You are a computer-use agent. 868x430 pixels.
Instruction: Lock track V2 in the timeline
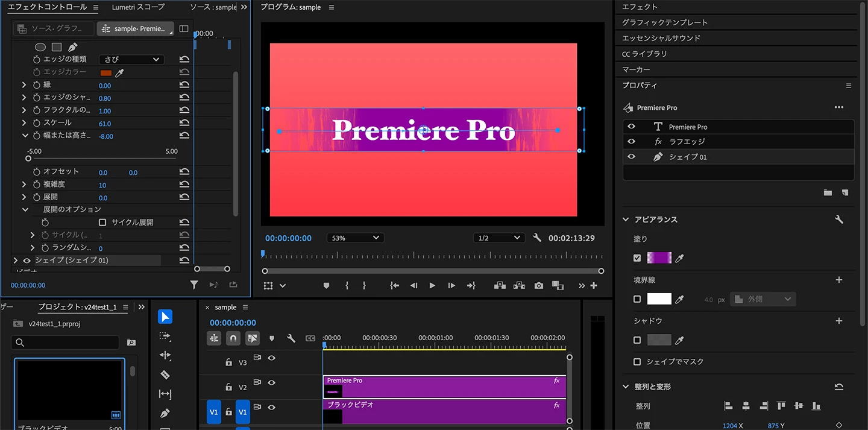coord(228,387)
